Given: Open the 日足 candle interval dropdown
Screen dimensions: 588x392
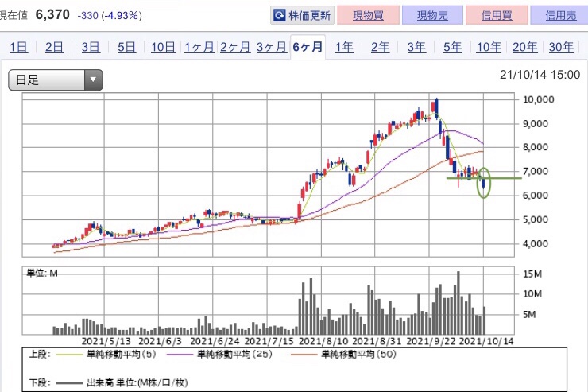Looking at the screenshot, I should click(x=56, y=80).
